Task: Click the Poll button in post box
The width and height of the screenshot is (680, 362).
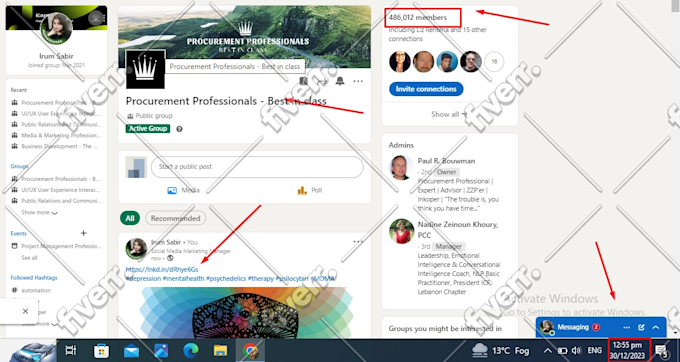Action: click(x=310, y=190)
